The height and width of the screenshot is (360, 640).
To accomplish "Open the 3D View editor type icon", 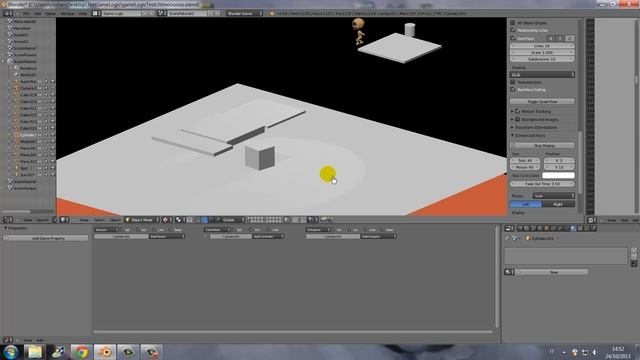I will [64, 220].
